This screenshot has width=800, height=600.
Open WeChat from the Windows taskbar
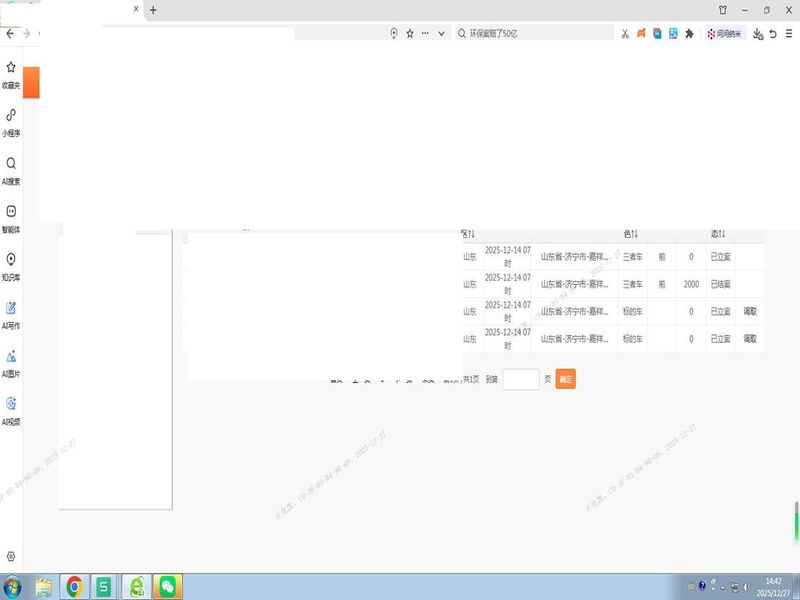[x=168, y=586]
